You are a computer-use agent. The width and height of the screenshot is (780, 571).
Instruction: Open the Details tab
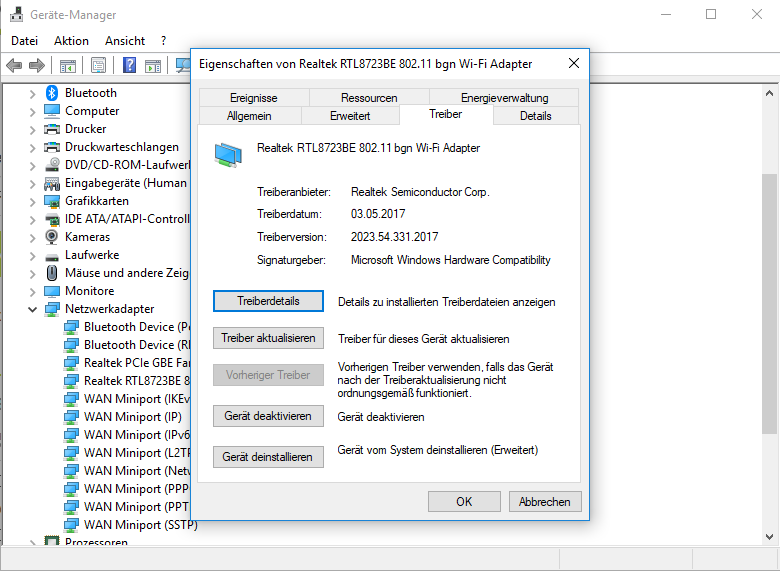tap(535, 116)
